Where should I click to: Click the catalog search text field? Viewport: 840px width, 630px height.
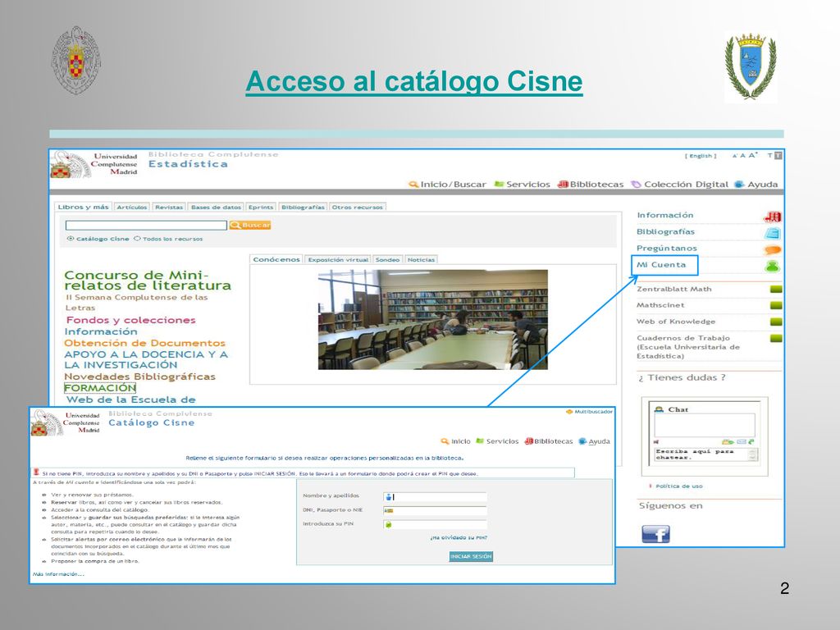point(146,225)
